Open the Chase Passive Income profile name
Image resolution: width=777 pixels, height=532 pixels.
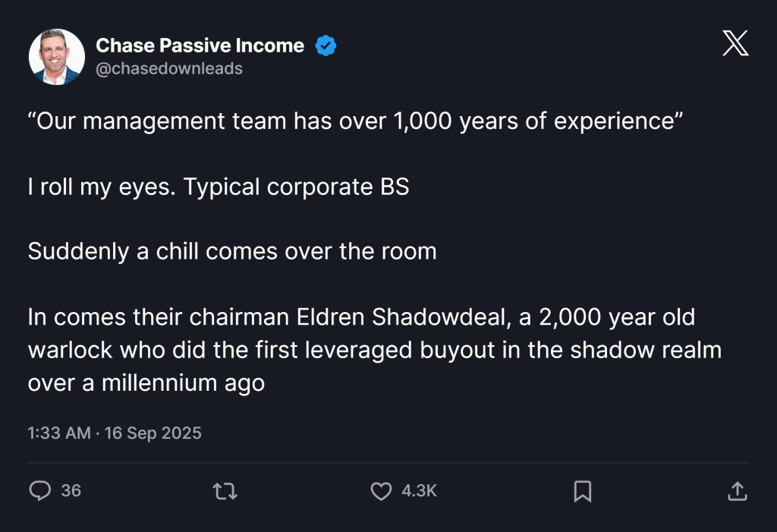200,46
